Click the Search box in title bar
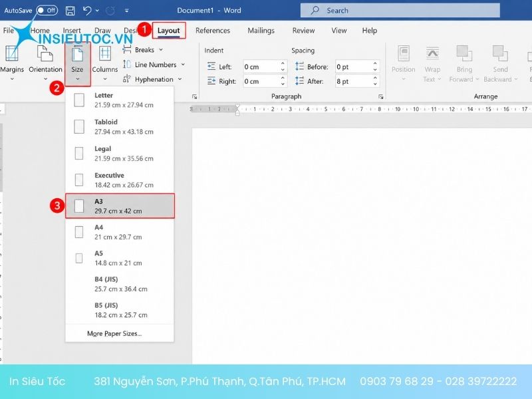The height and width of the screenshot is (399, 532). 400,11
